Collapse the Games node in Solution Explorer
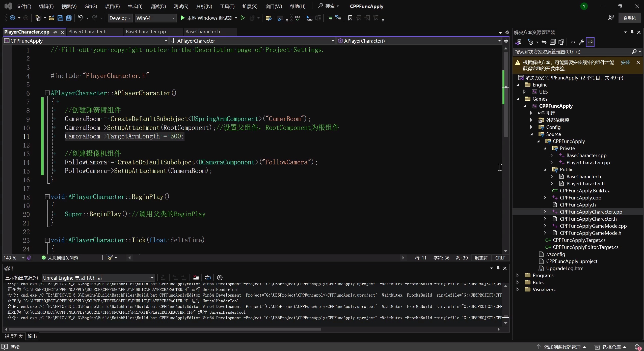Screen dimensions: 644x351 click(x=519, y=99)
